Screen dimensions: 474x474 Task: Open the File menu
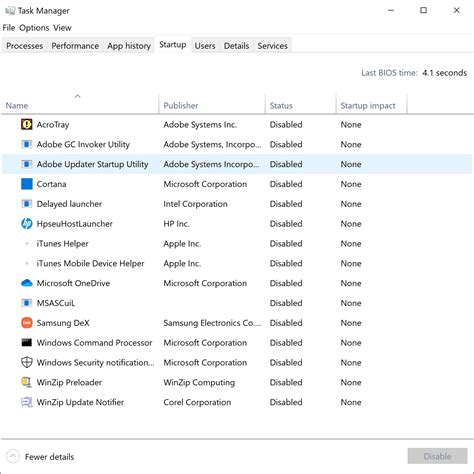[9, 28]
